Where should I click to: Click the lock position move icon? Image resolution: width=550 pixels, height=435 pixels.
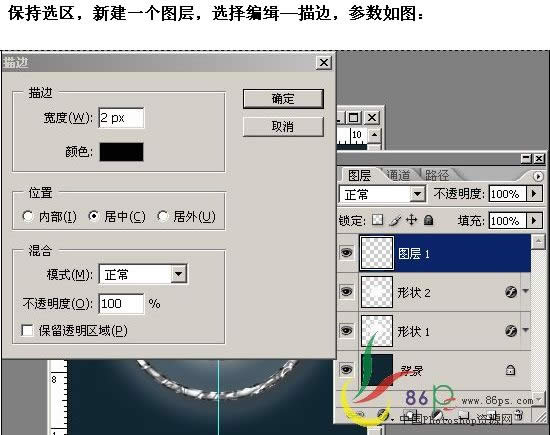411,220
